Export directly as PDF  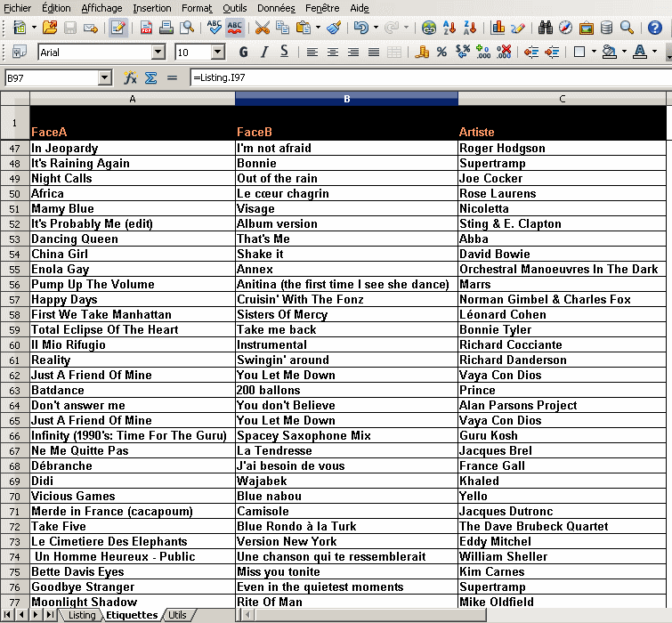[146, 28]
